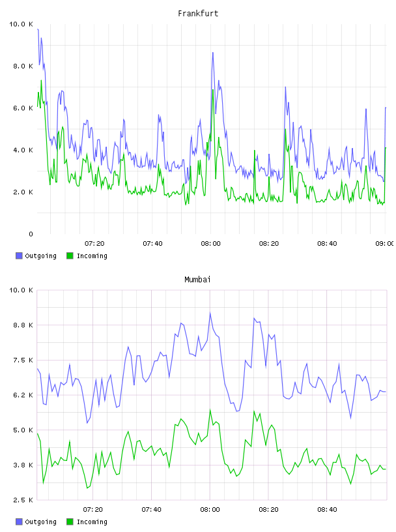Click the 4.0 K y-axis label in Frankfurt chart
Viewport: 396px width, 532px height.
tap(23, 150)
